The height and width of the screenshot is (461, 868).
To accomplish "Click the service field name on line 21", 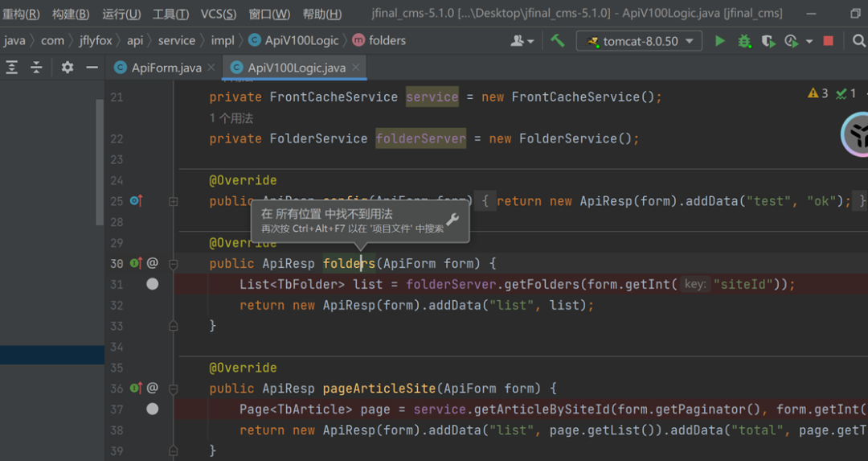I will click(432, 97).
